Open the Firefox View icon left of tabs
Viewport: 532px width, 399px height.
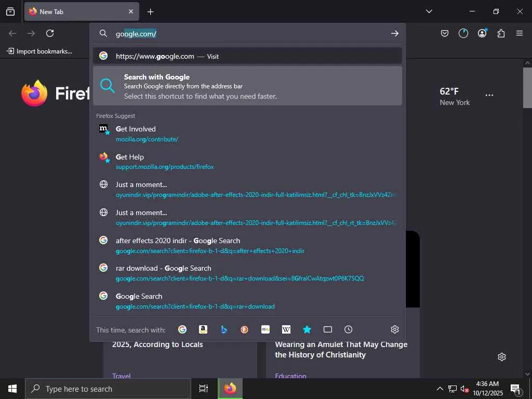pos(10,11)
